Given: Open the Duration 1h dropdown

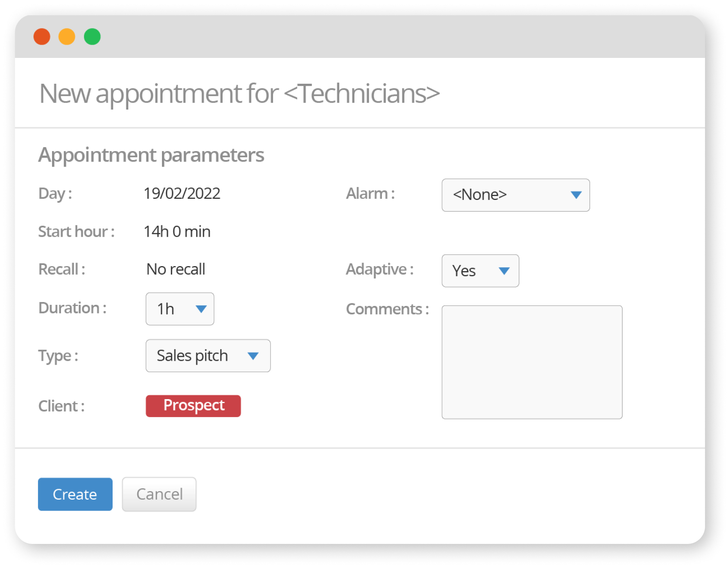Looking at the screenshot, I should [x=180, y=309].
